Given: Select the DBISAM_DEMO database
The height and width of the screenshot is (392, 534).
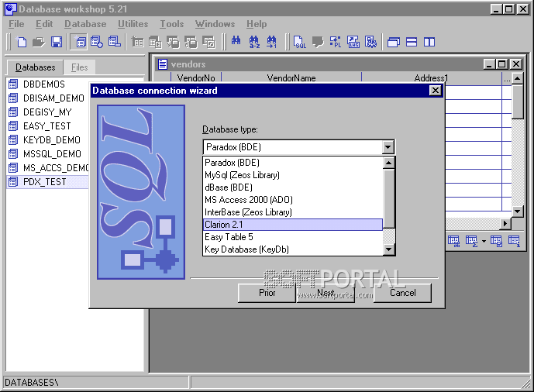Looking at the screenshot, I should coord(53,98).
